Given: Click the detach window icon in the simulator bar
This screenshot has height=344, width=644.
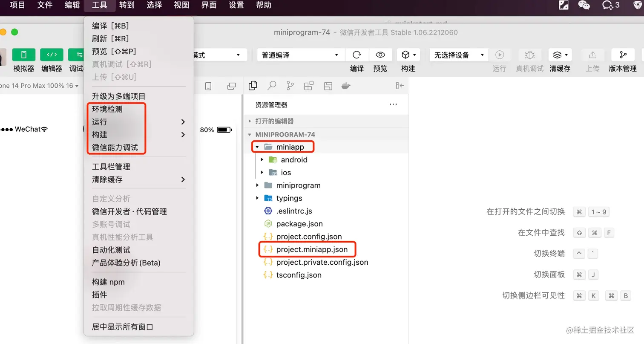Looking at the screenshot, I should [232, 86].
